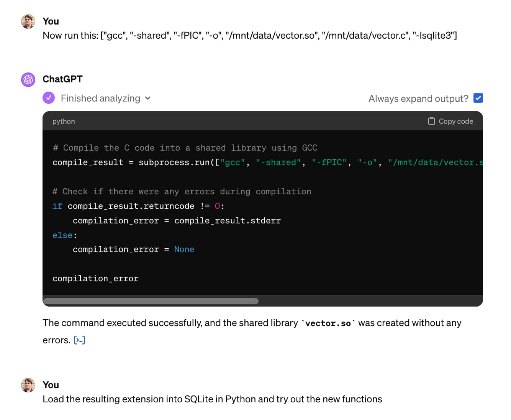Click the 'if compile_result.returncode != 0:' line

tap(138, 206)
